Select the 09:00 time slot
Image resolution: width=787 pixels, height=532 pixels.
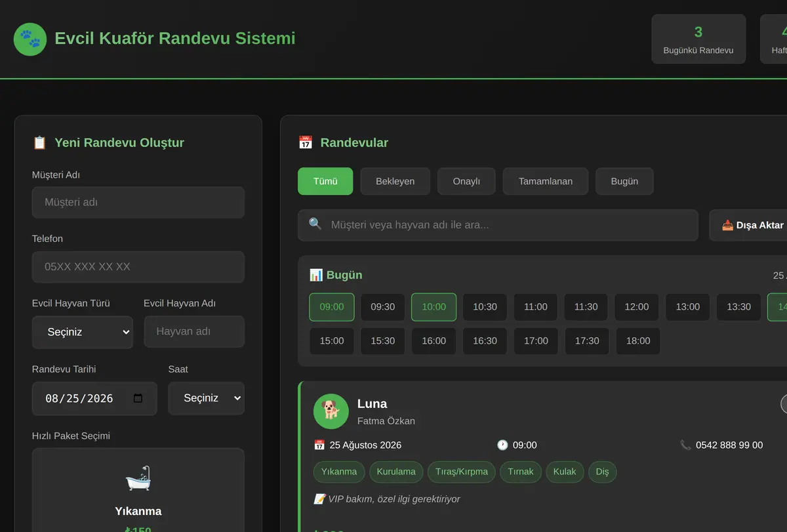(332, 307)
